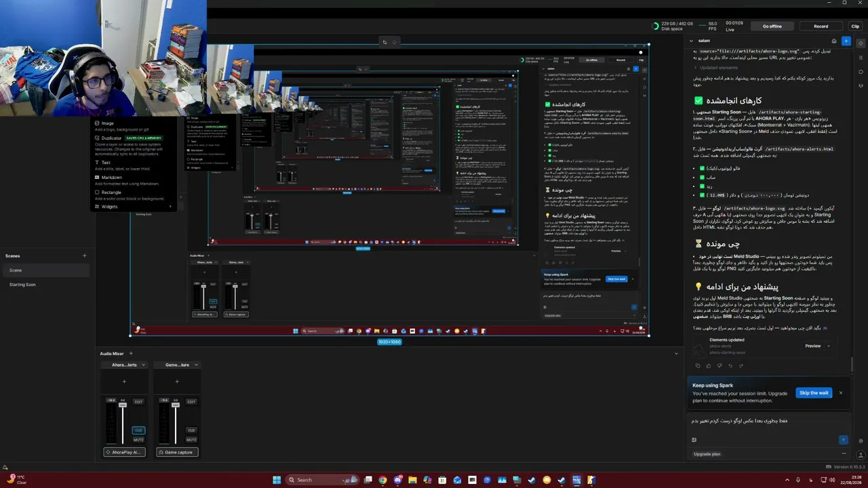
Task: Select the AhoraPlay Al... audio source button
Action: [125, 452]
